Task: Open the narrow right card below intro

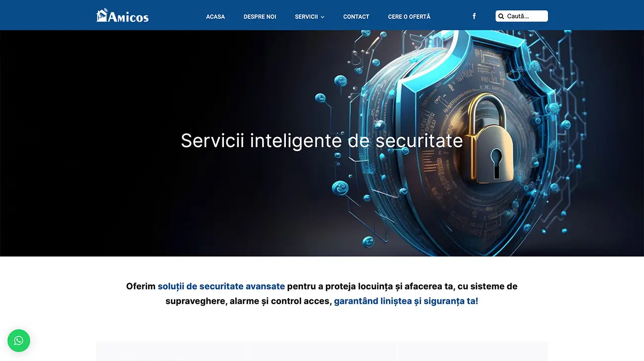Action: [473, 351]
